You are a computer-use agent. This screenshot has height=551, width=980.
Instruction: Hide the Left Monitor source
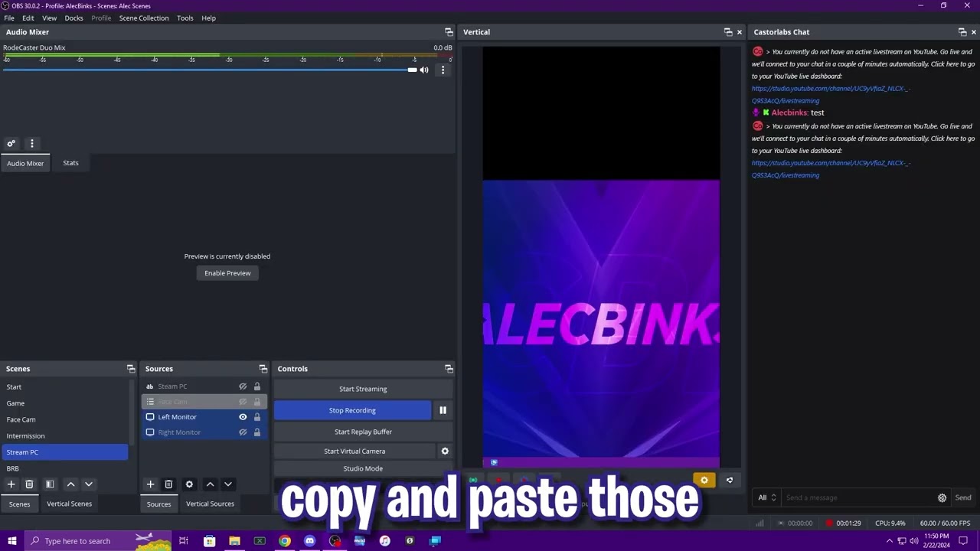point(243,417)
